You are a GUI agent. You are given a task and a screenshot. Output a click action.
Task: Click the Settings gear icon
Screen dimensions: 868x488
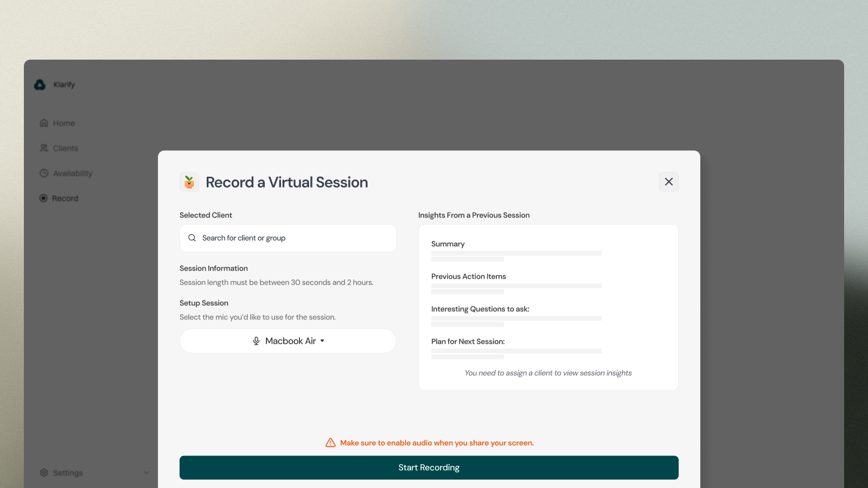pyautogui.click(x=44, y=472)
